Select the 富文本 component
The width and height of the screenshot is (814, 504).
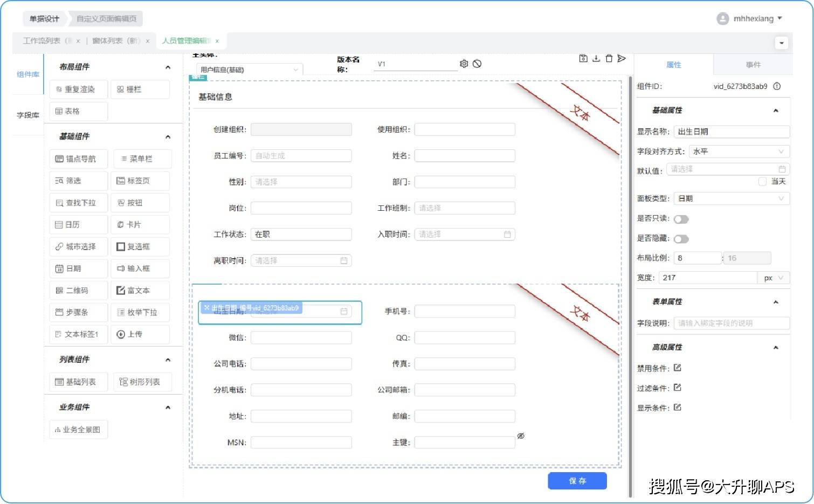click(140, 291)
